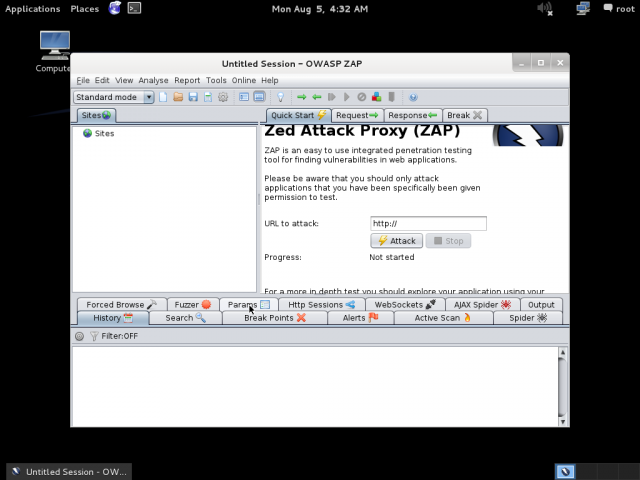Click the Open Session folder icon

tap(178, 97)
